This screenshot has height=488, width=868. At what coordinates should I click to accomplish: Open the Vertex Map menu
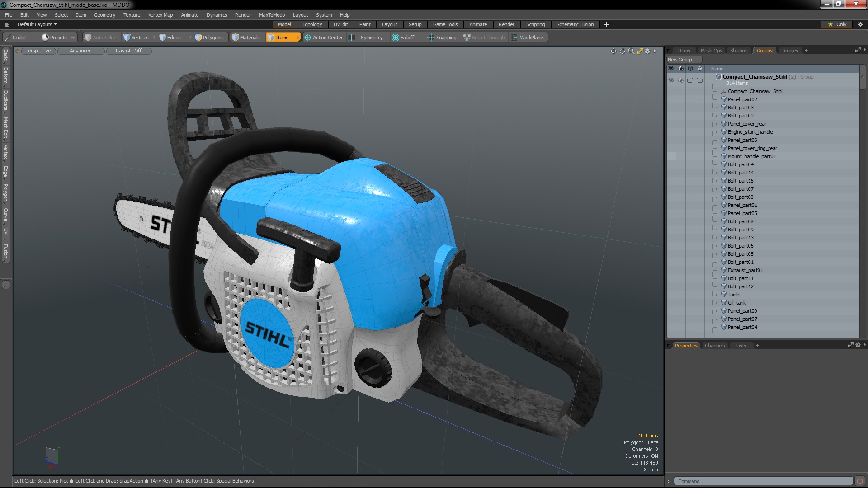[160, 15]
